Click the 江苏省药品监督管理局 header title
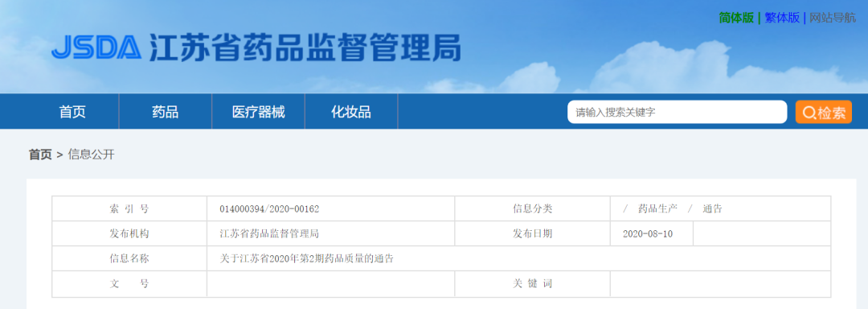868x309 pixels. (x=305, y=47)
